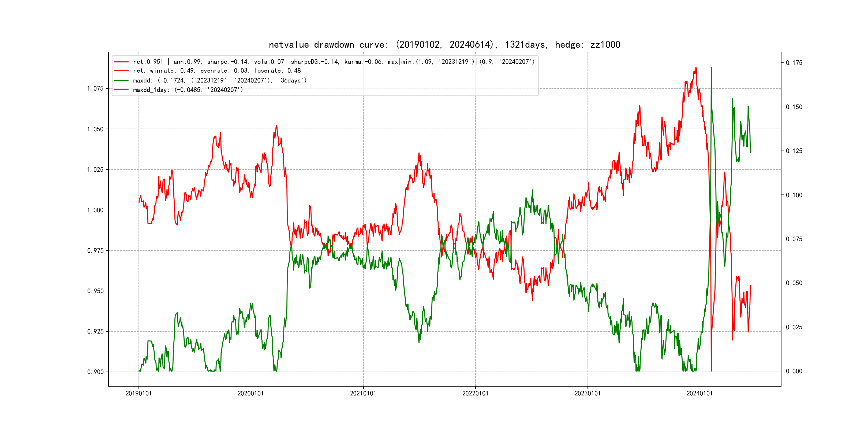868x434 pixels.
Task: Click the chart title text
Action: [x=444, y=44]
